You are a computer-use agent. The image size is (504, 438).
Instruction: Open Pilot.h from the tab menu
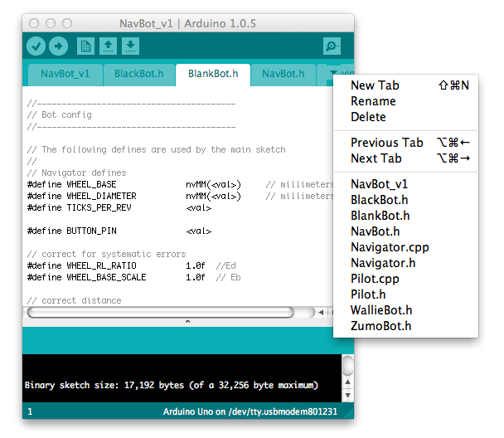pyautogui.click(x=405, y=294)
